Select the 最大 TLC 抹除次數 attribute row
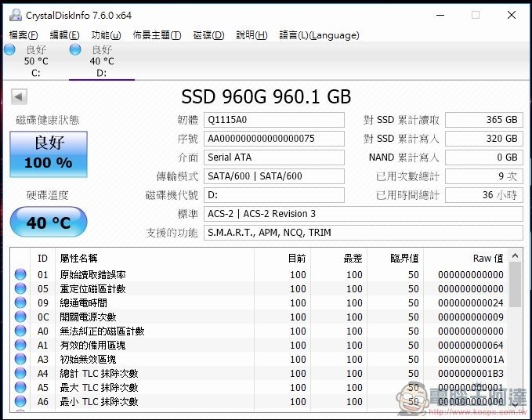 [x=259, y=387]
